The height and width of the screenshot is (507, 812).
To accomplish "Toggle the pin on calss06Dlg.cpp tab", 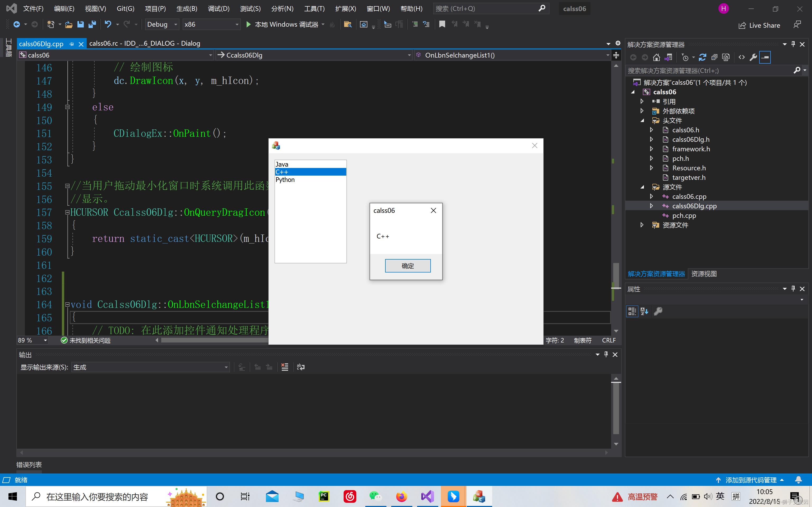I will click(x=71, y=44).
